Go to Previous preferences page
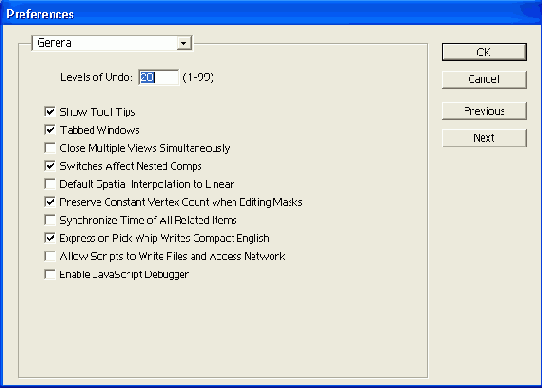Image resolution: width=542 pixels, height=388 pixels. point(484,111)
